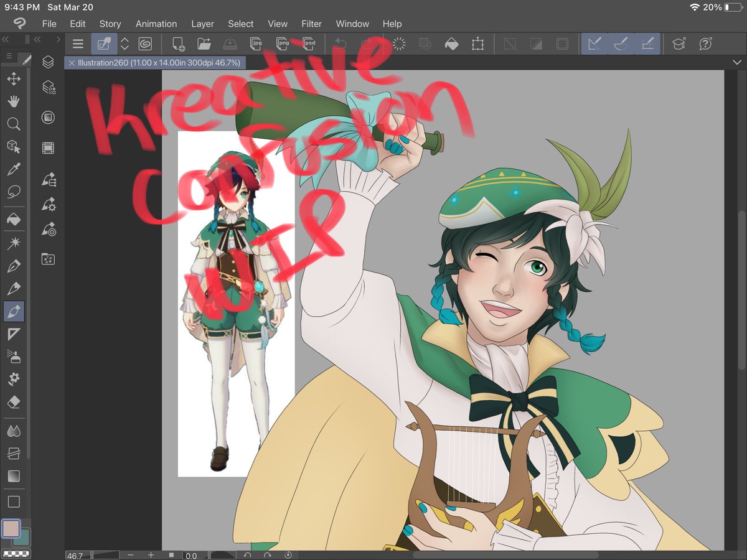Viewport: 747px width, 560px height.
Task: Choose the Lasso selection tool
Action: [x=14, y=192]
